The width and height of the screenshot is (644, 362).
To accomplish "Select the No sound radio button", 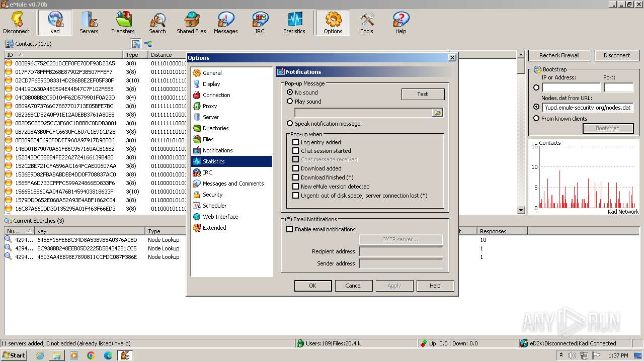I will tap(290, 93).
